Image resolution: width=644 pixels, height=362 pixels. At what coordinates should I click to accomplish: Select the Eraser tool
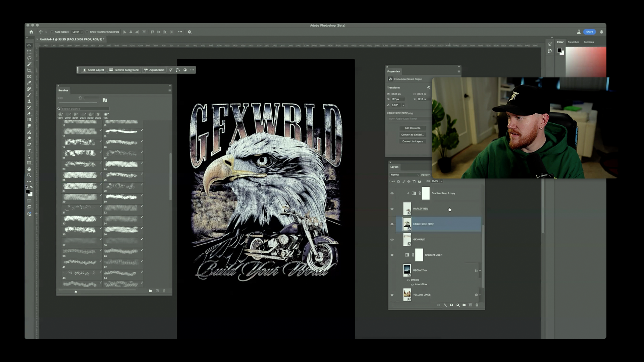[29, 114]
